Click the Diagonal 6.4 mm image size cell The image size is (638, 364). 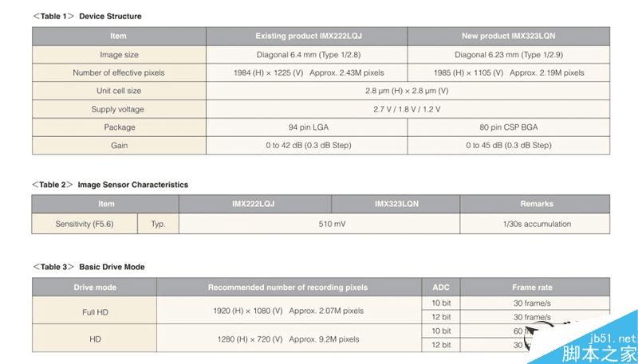pos(307,55)
